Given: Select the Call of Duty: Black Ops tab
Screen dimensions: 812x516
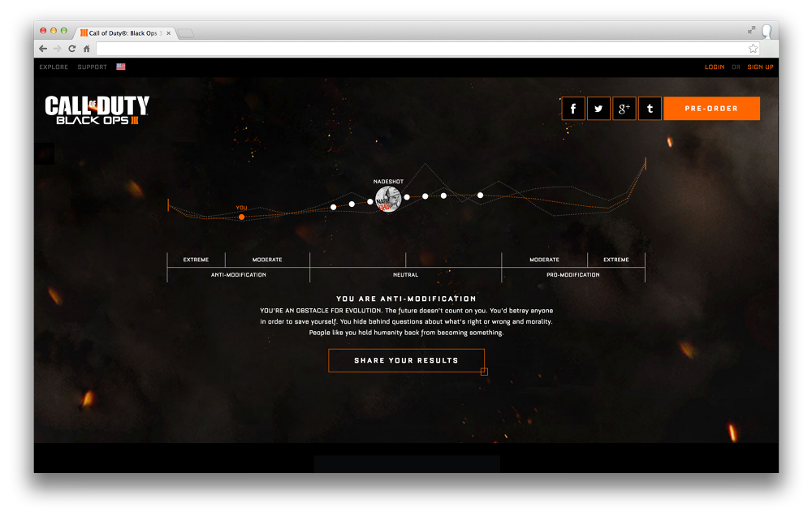Looking at the screenshot, I should pyautogui.click(x=124, y=33).
